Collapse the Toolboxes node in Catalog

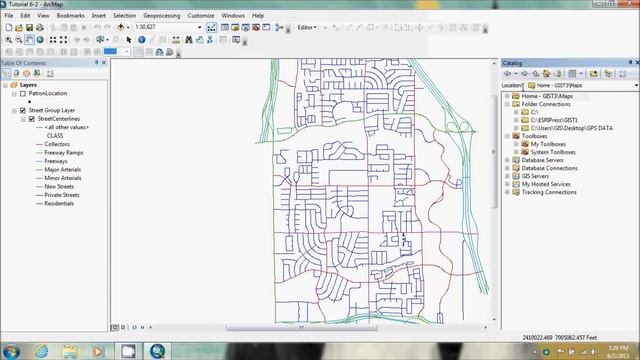(x=507, y=136)
